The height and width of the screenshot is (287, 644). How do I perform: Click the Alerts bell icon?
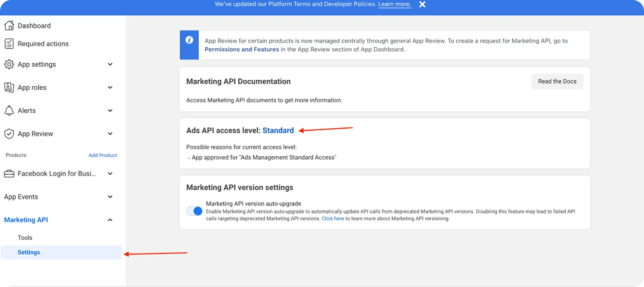[9, 111]
